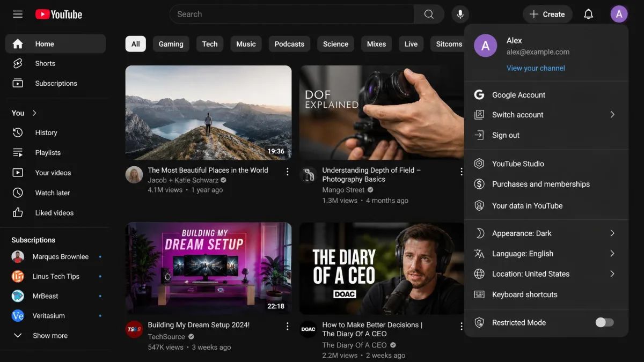Click the Search input field
This screenshot has width=644, height=362.
click(x=291, y=14)
